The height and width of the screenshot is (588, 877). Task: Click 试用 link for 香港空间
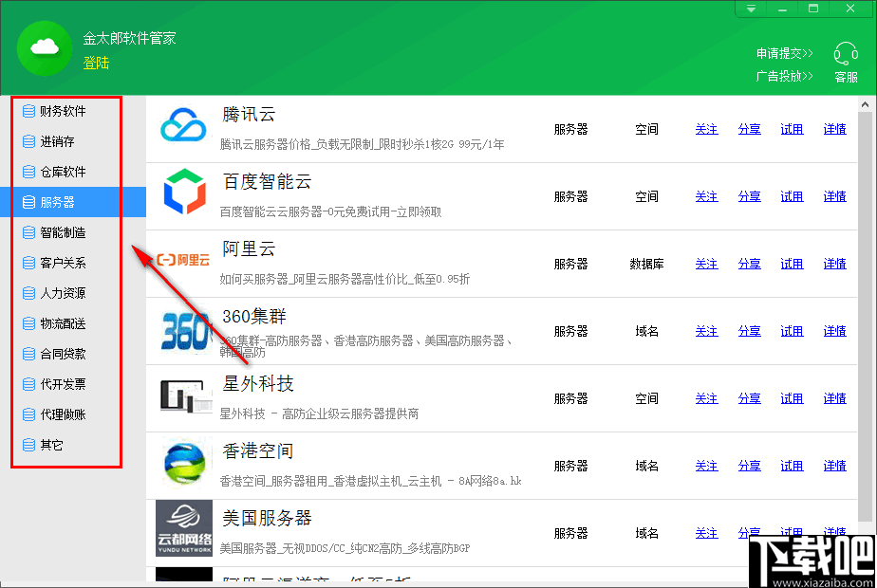[792, 466]
